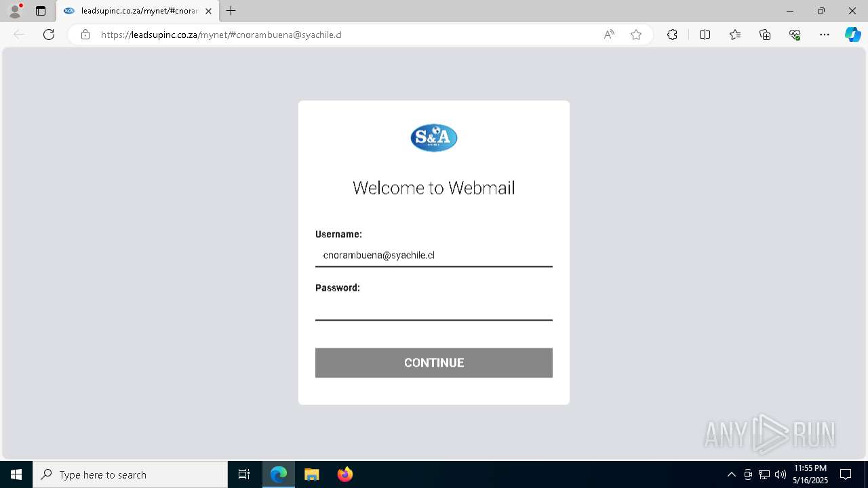Click the browser back arrow
The width and height of the screenshot is (868, 488).
coord(19,35)
